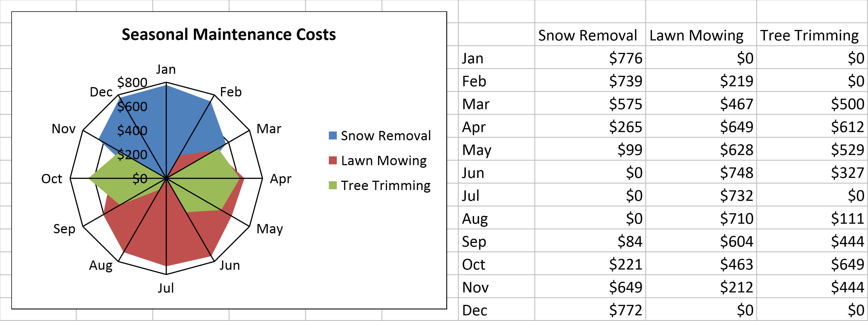
Task: Select the Dec row label in the table
Action: tap(496, 310)
